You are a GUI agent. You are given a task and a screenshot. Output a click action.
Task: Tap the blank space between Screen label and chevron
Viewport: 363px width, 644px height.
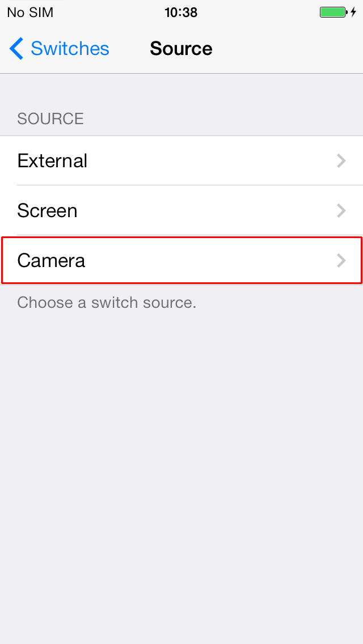205,211
